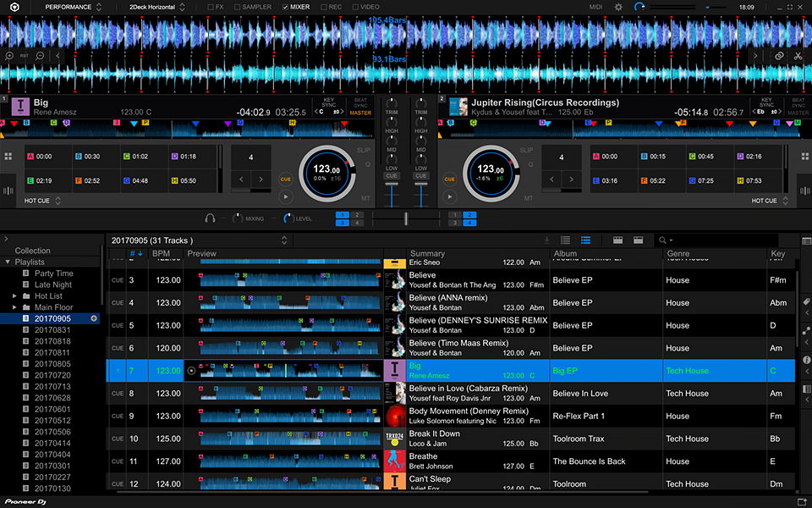
Task: Click the second split-window layout icon
Action: tap(639, 240)
